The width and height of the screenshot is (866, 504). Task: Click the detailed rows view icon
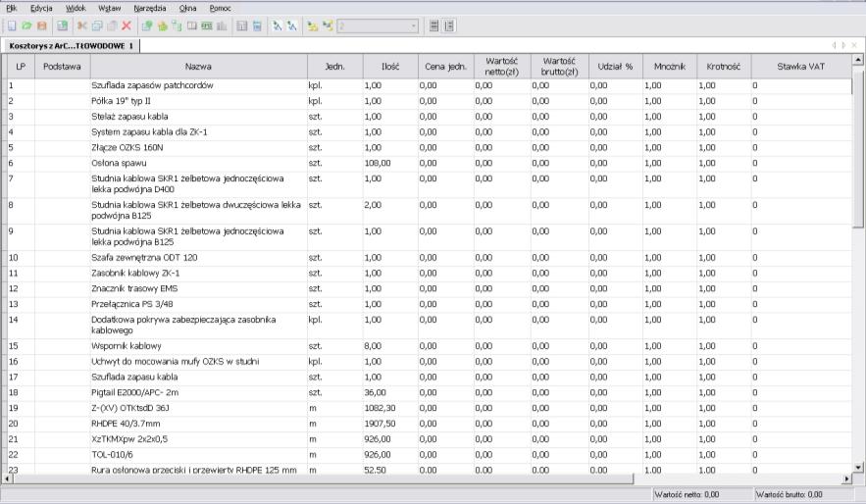point(449,25)
